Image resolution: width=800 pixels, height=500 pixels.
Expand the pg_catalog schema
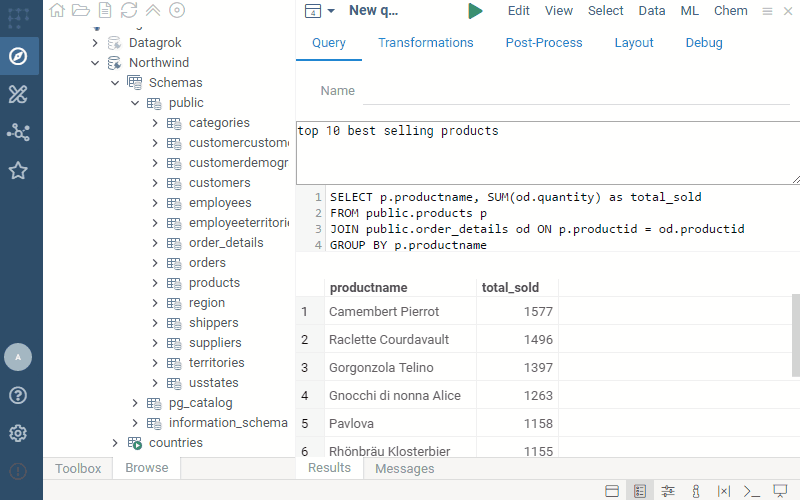coord(135,403)
